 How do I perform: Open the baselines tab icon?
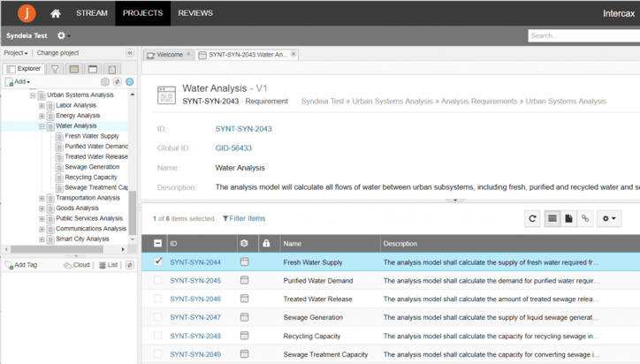coord(93,69)
